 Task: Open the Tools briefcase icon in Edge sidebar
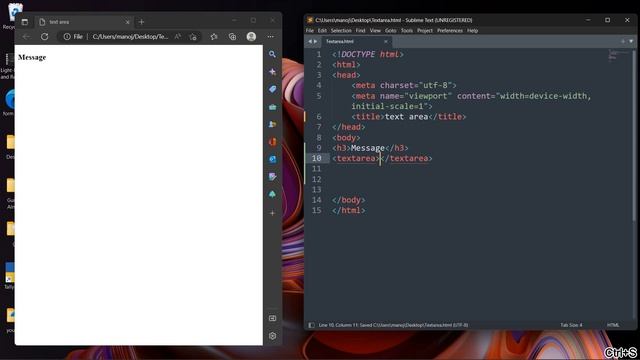pyautogui.click(x=272, y=107)
